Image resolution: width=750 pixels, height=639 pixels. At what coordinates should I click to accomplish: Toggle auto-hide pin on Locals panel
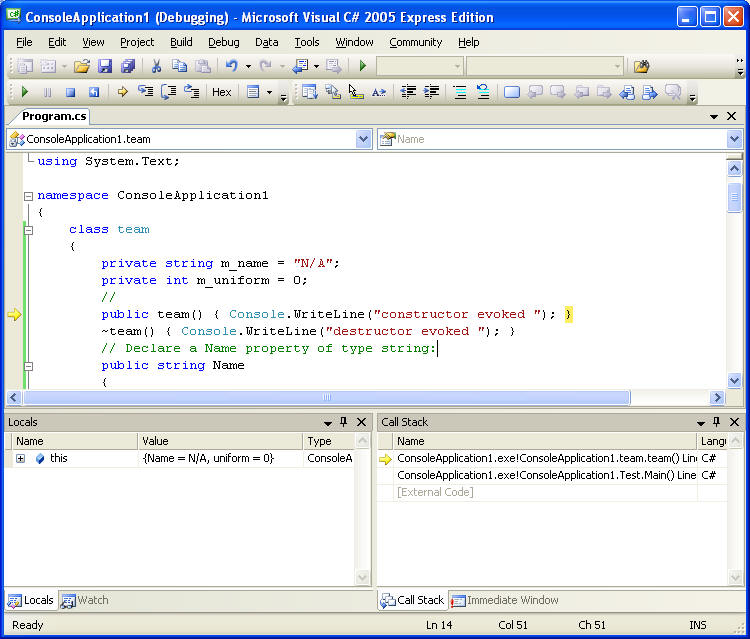coord(344,422)
